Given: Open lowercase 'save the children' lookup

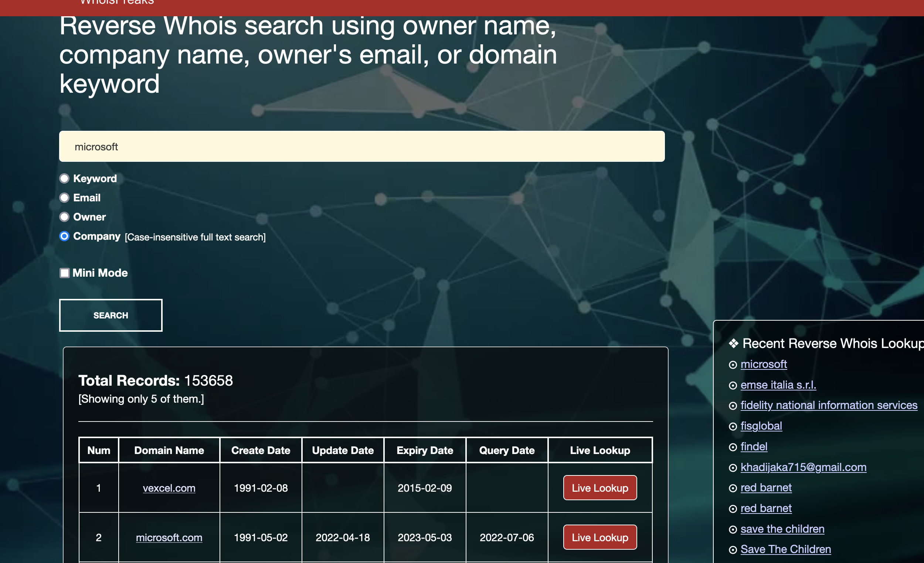Looking at the screenshot, I should coord(782,529).
